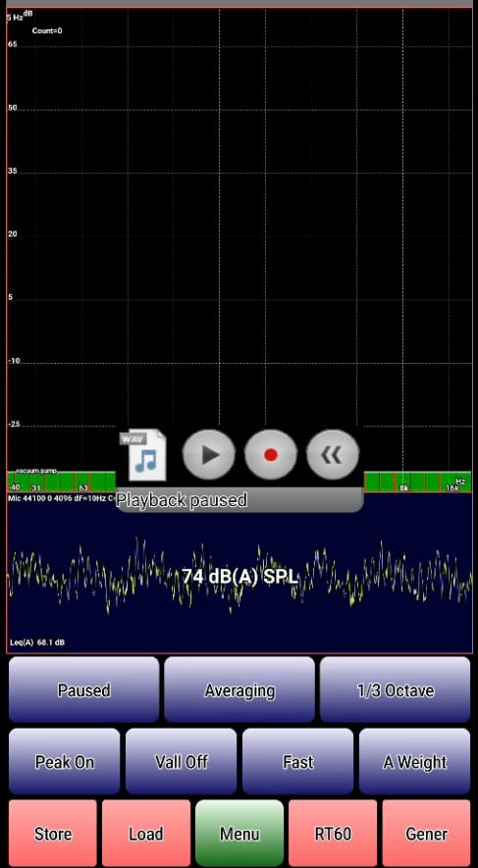Tap the red record button
The height and width of the screenshot is (868, 478).
coord(270,454)
